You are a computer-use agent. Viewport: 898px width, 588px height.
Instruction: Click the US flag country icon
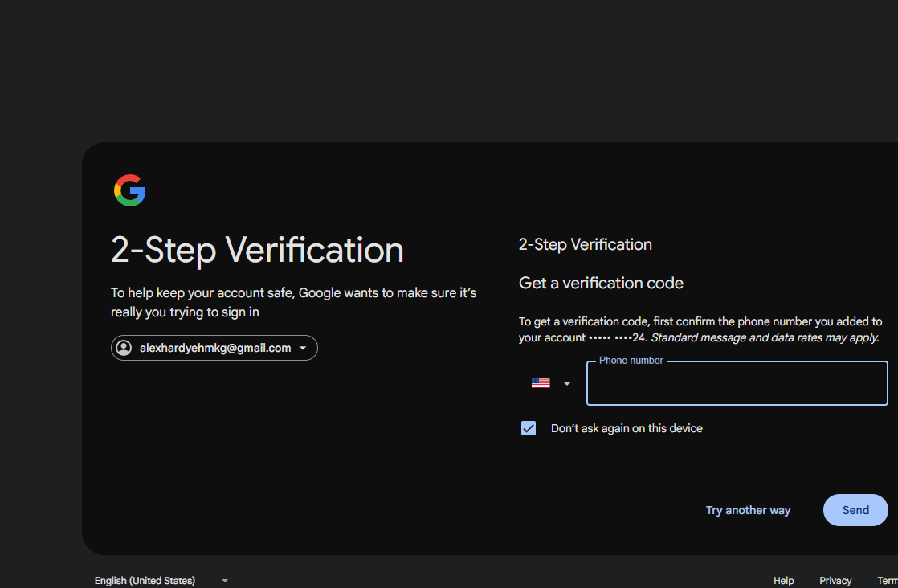click(541, 383)
